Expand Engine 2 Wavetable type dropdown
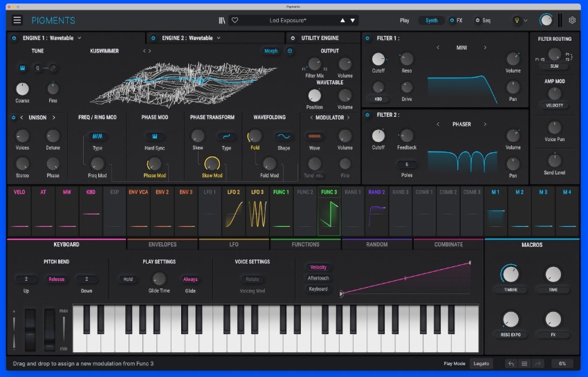Screen dimensions: 588x377 click(219, 38)
